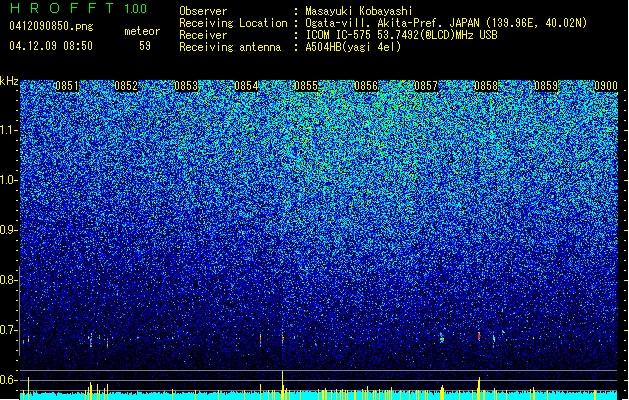Click the 0859 time marker
This screenshot has height=400, width=629.
pos(546,86)
